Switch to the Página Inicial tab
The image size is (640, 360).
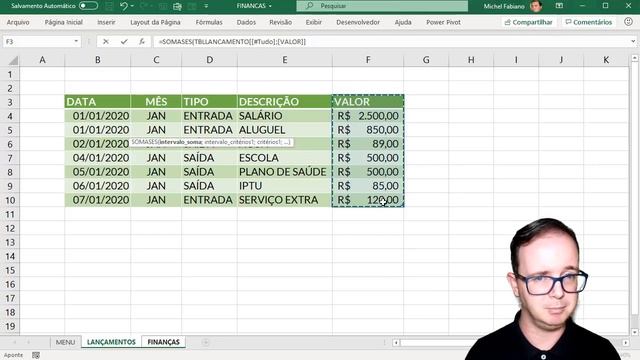pos(64,22)
